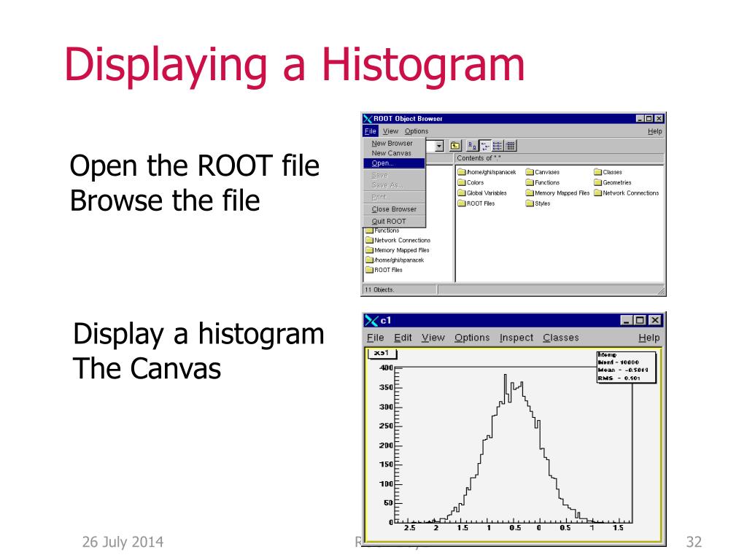Click the up-one-level folder icon in browser toolbar
Image resolution: width=747 pixels, height=560 pixels.
pyautogui.click(x=455, y=146)
